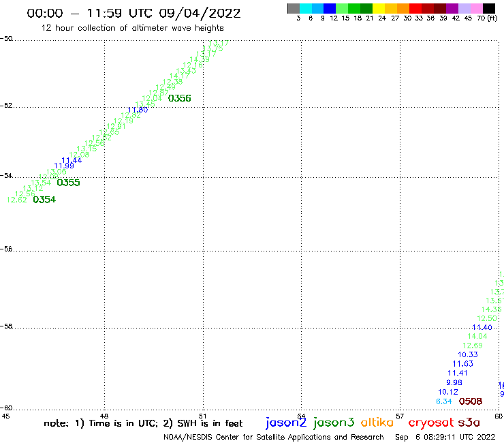Viewport: 504px width, 443px height.
Task: Click the longitude axis label 45
Action: [x=5, y=416]
